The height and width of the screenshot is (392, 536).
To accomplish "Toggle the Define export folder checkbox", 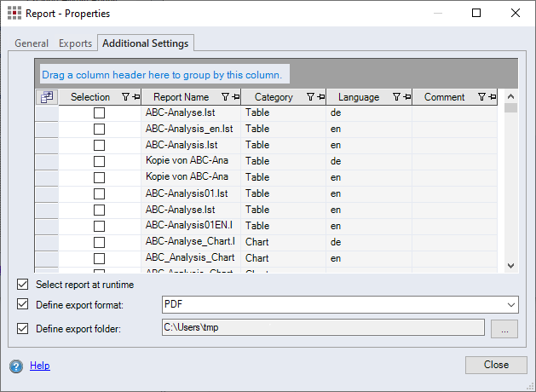I will pos(22,328).
